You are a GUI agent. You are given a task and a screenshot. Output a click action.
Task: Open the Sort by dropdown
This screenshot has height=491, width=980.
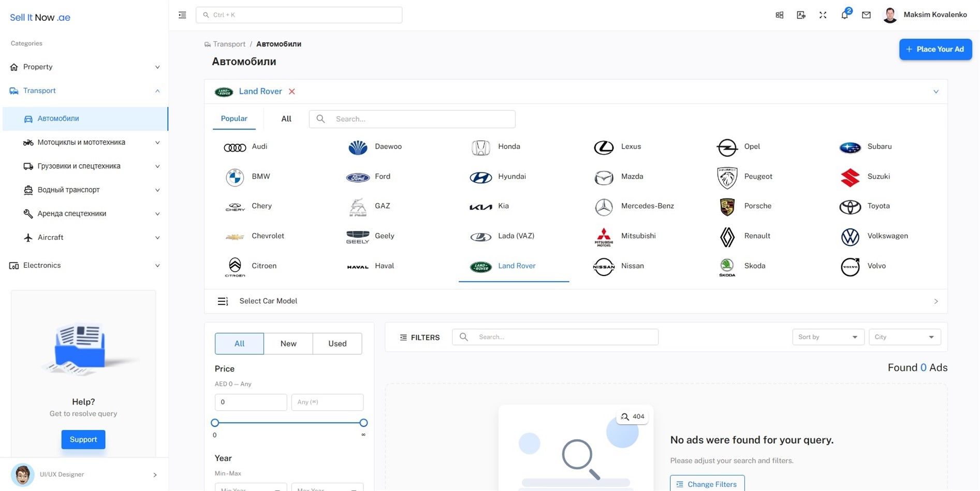[x=827, y=337]
